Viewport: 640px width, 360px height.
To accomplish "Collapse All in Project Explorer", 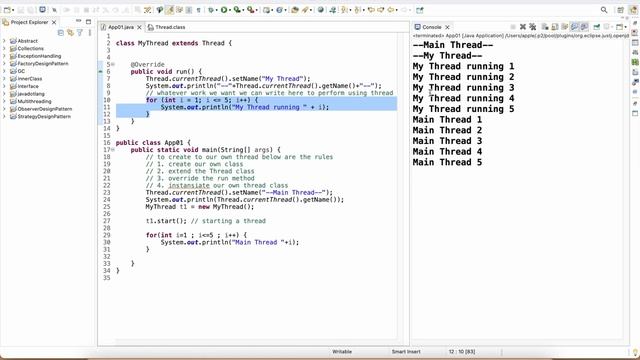I will pos(60,33).
